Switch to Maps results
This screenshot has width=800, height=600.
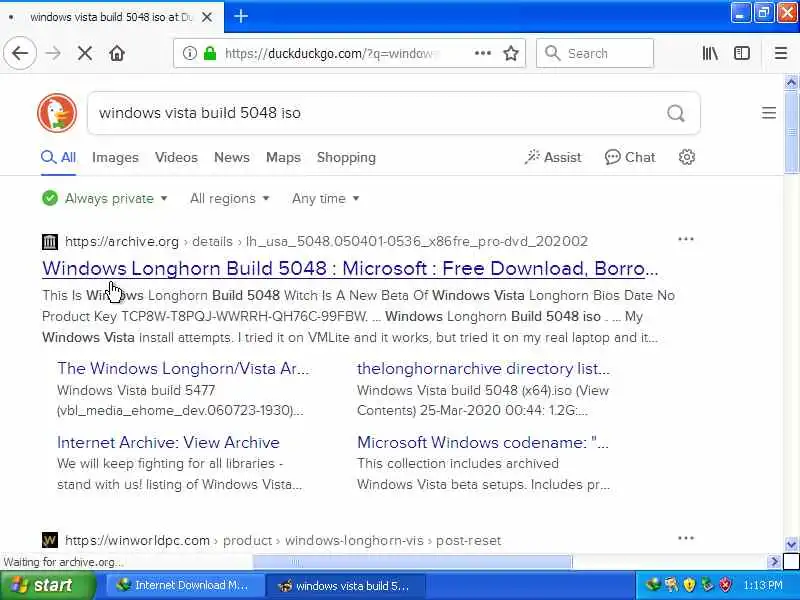[283, 157]
